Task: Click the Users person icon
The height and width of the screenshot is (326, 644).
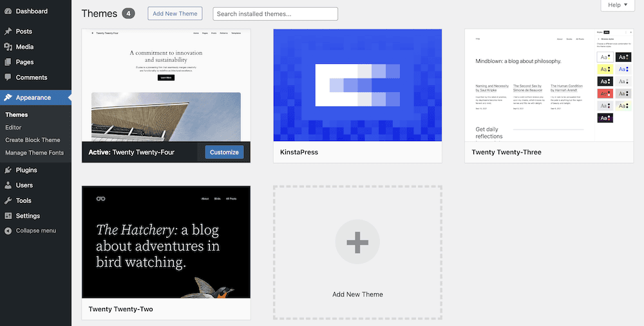Action: 8,185
